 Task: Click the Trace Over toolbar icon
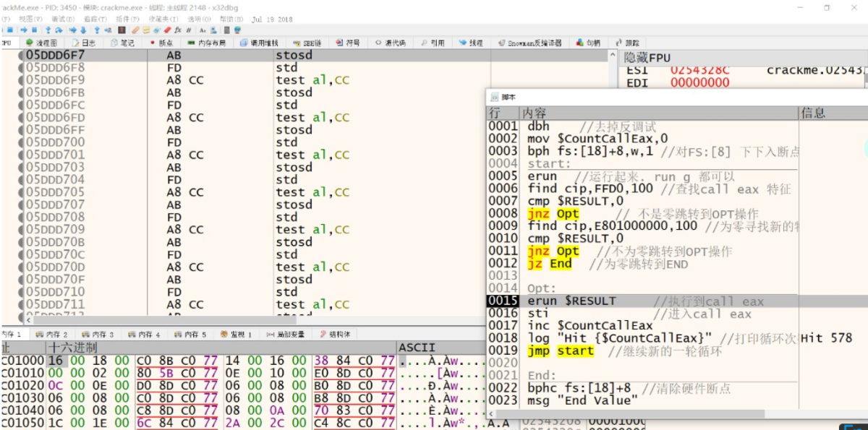coord(82,30)
